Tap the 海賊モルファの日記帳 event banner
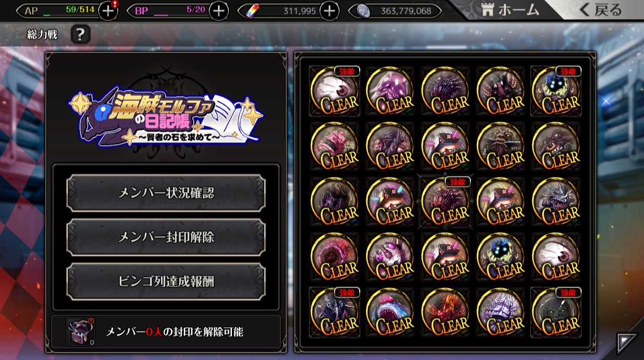The height and width of the screenshot is (360, 644). tap(166, 116)
